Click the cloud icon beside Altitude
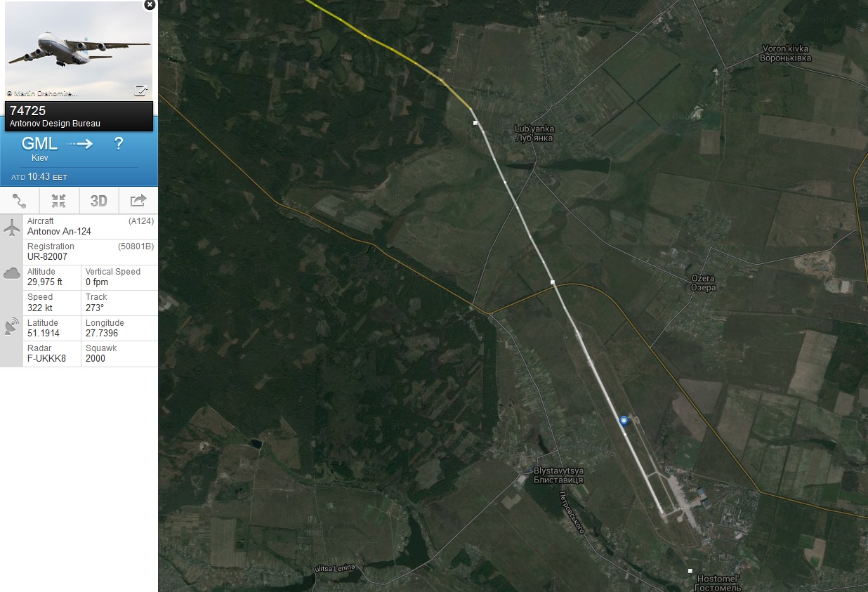 11,273
